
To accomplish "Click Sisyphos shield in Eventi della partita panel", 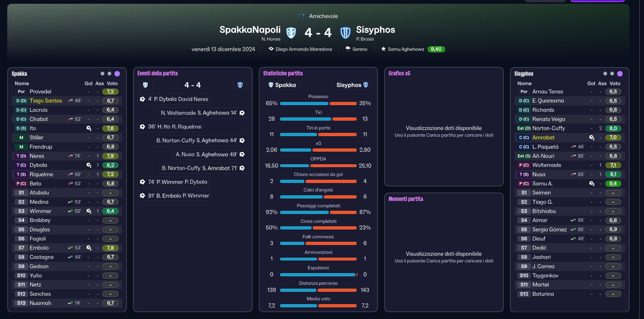I will click(240, 85).
